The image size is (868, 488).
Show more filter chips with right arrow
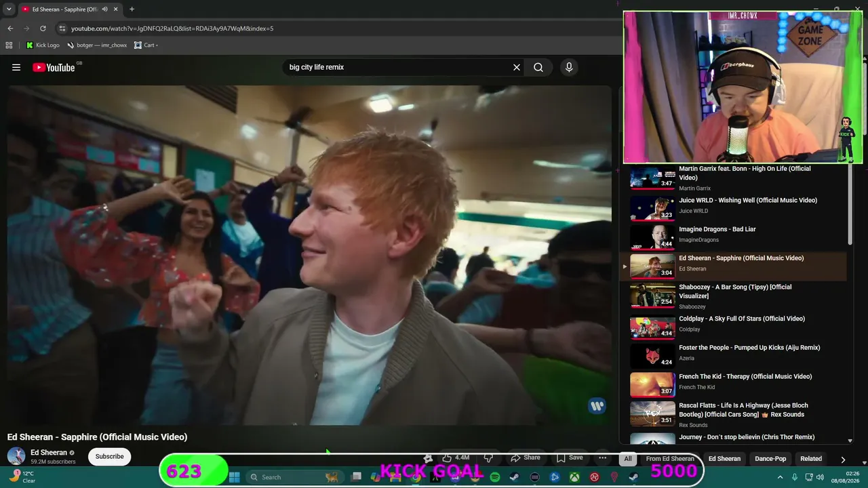click(843, 459)
